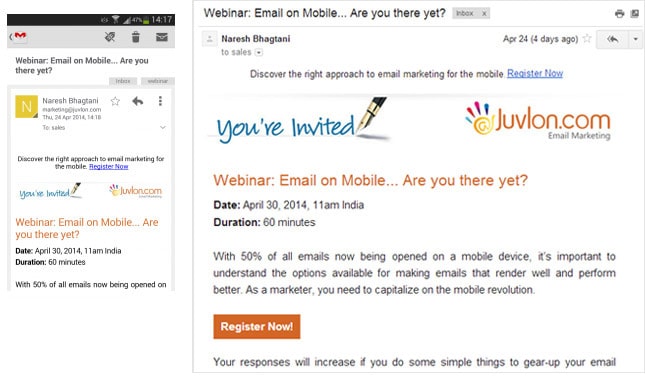
Task: Expand mobile sender details chevron
Action: [163, 128]
